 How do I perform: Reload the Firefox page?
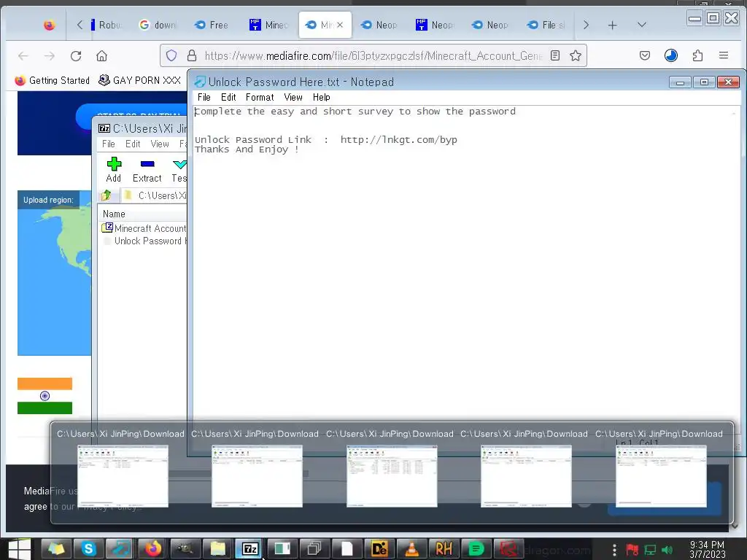click(x=76, y=55)
